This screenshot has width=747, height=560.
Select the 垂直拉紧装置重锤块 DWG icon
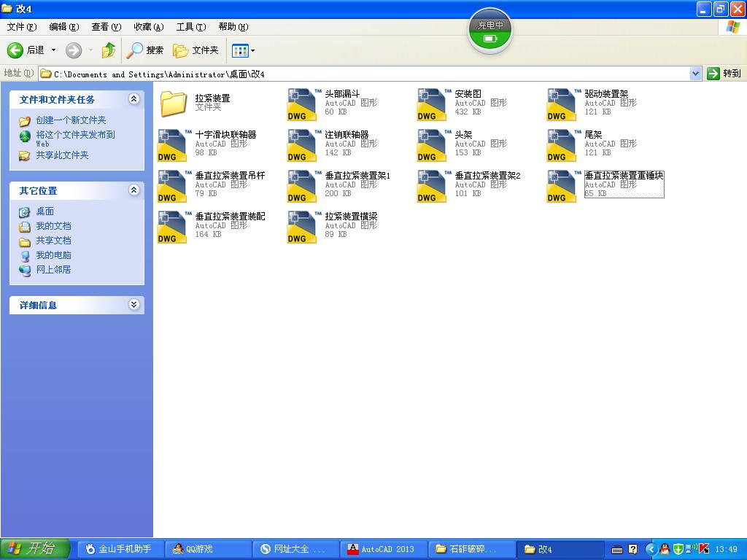tap(562, 186)
